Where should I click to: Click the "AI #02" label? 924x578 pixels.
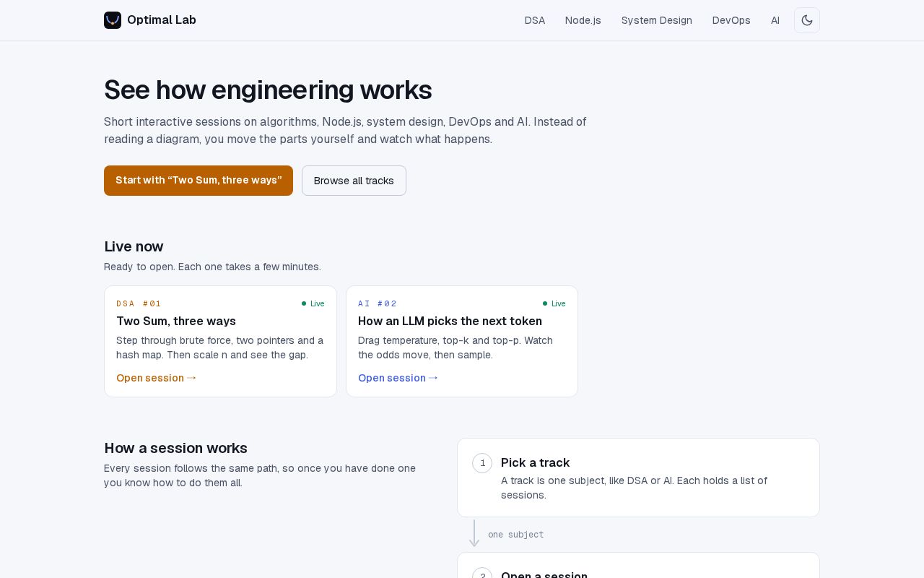(x=378, y=303)
